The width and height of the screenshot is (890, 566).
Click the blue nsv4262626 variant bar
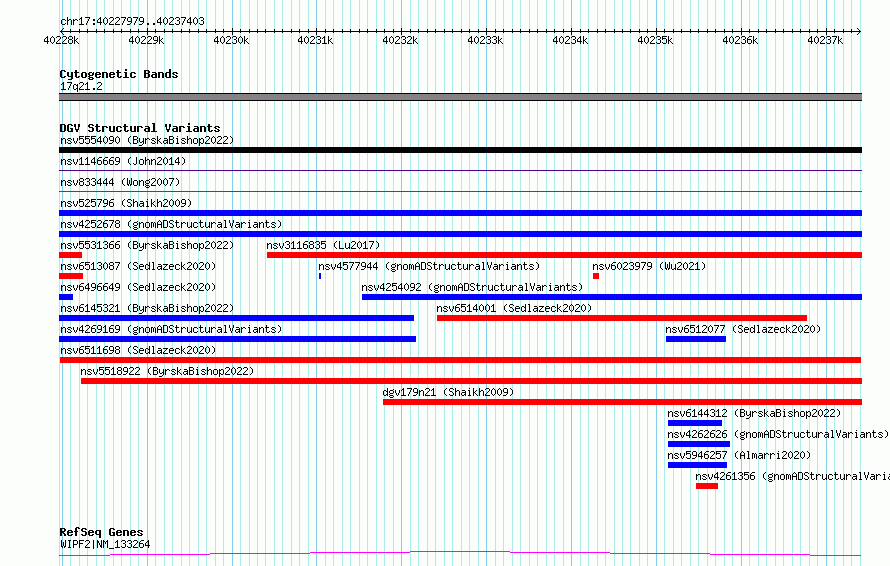699,444
